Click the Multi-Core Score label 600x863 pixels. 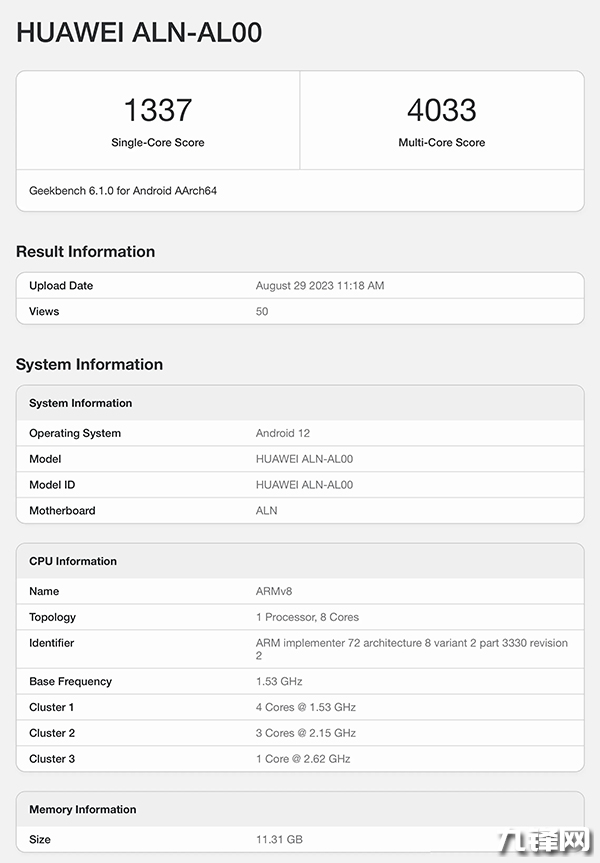pos(442,143)
